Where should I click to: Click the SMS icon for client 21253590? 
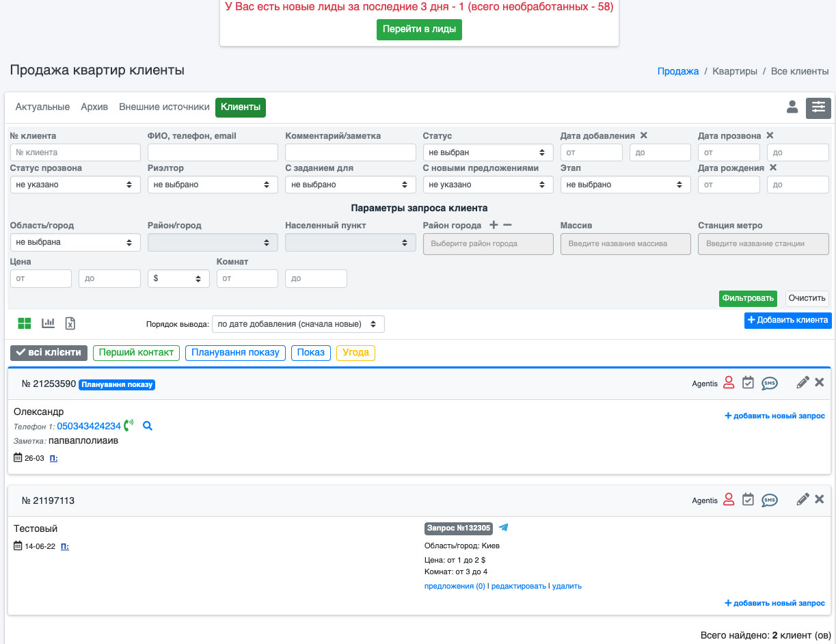770,384
